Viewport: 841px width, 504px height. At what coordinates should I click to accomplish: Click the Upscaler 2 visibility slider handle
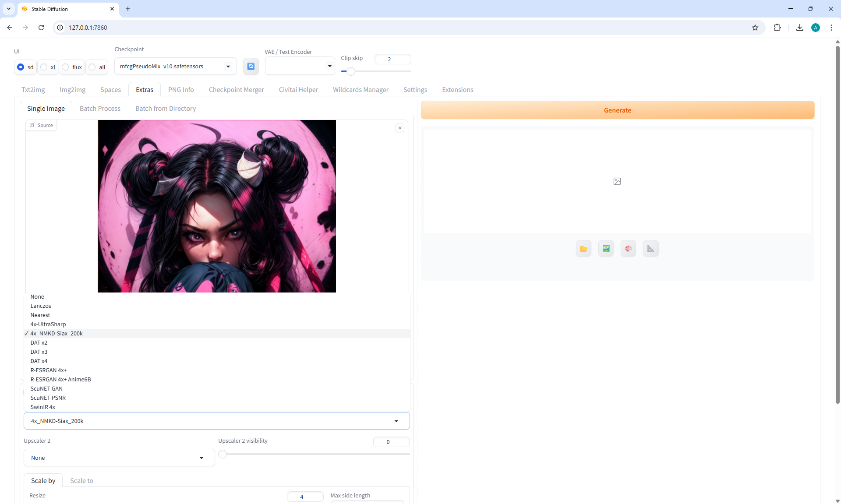coord(223,454)
